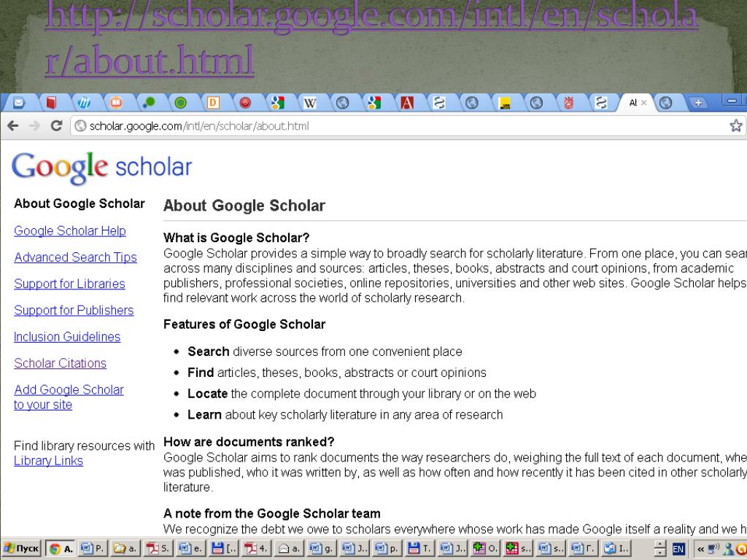Click the 'What is Google Scholar?' heading
This screenshot has width=747, height=560.
coord(236,238)
